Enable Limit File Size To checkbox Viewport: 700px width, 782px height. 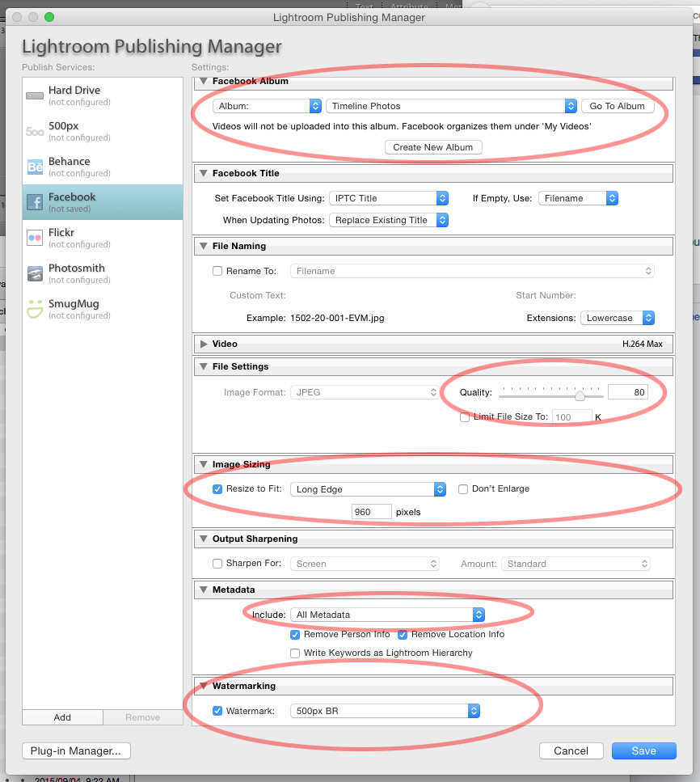coord(465,417)
